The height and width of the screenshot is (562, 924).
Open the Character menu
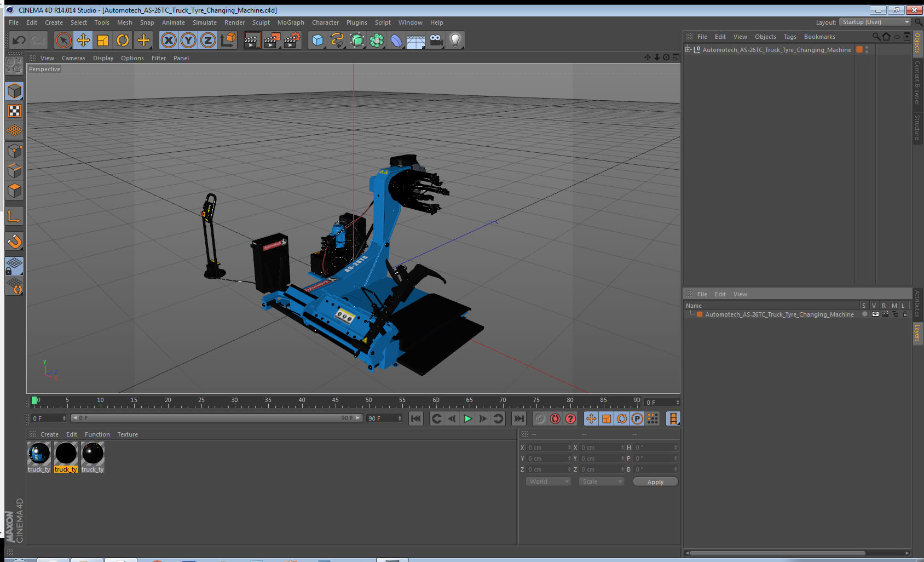click(325, 22)
